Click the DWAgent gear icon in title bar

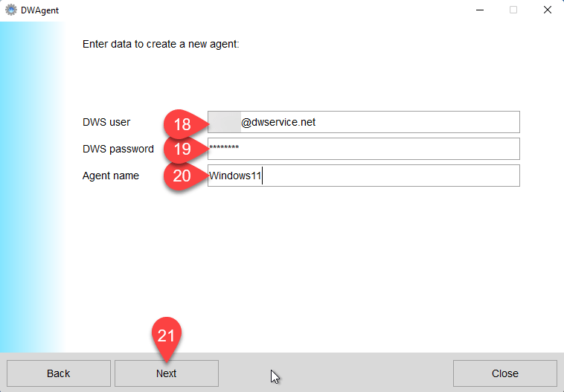tap(11, 10)
